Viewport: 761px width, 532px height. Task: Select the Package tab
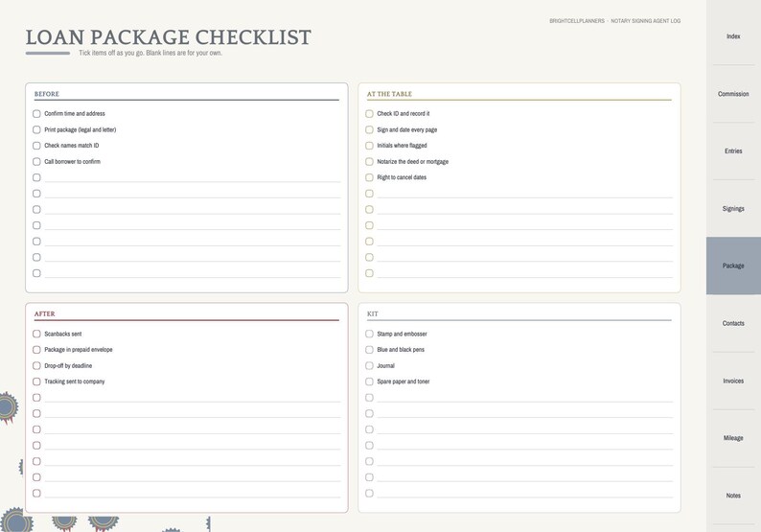(x=733, y=266)
